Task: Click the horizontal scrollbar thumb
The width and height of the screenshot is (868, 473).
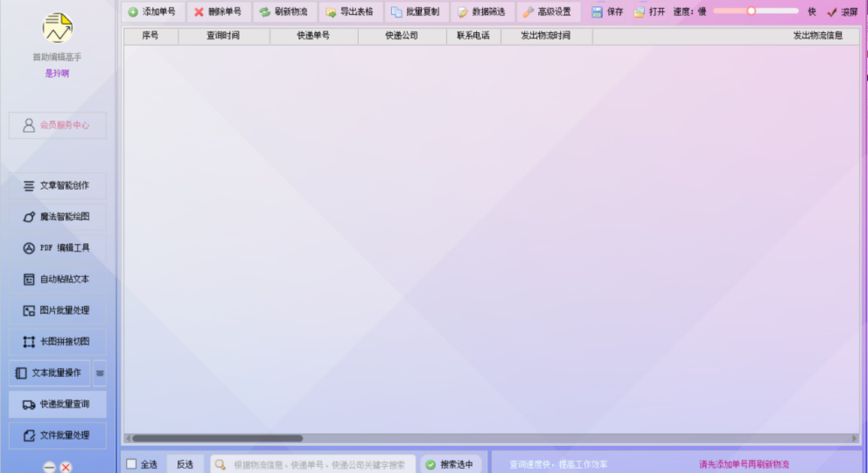Action: pyautogui.click(x=218, y=438)
